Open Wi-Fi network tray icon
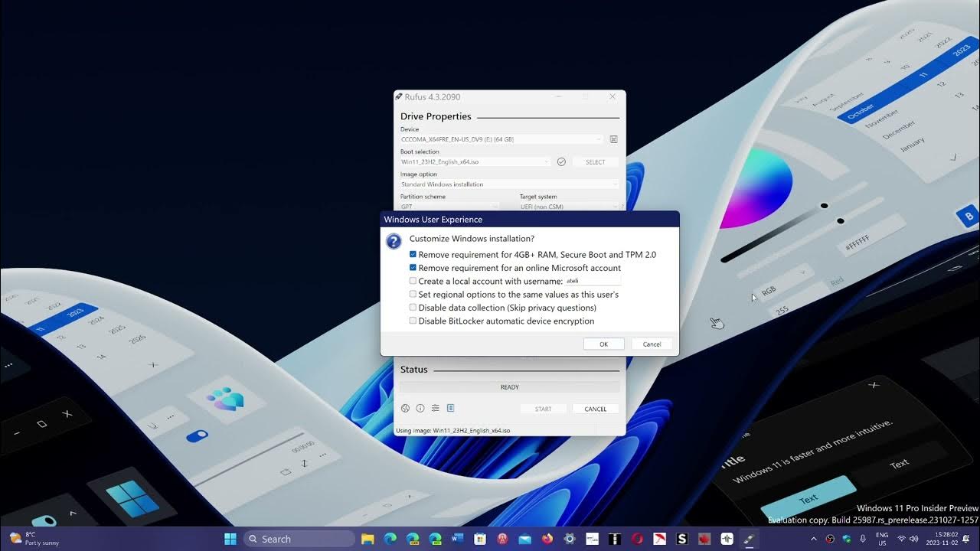Viewport: 980px width, 551px height. [901, 539]
